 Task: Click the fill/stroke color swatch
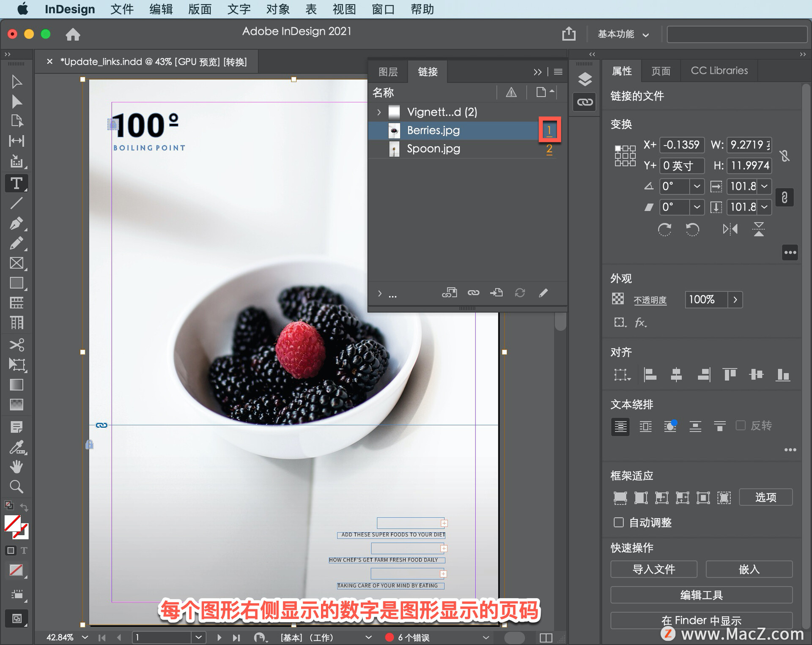[13, 524]
